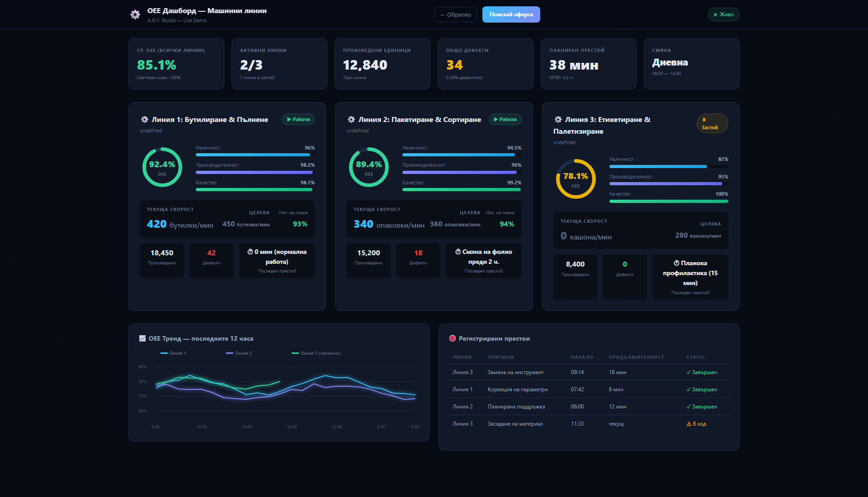Click the 420 бутилки/мин current speed
The height and width of the screenshot is (497, 868).
(x=180, y=224)
